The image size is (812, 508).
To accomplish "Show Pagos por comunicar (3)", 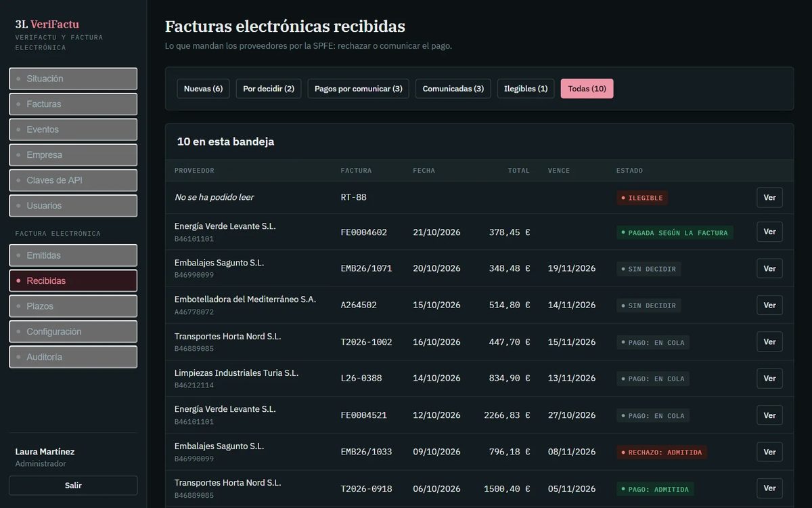I will point(359,89).
